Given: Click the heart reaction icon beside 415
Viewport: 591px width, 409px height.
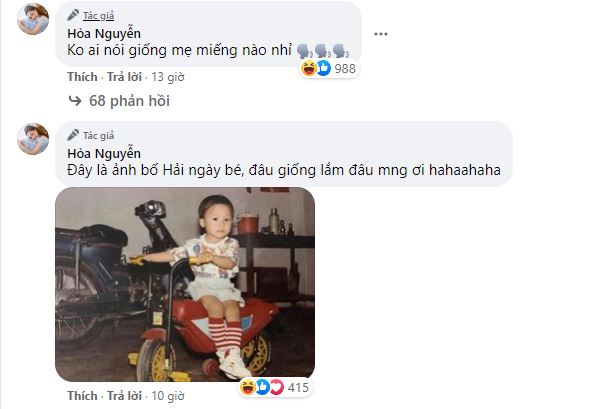Looking at the screenshot, I should 277,387.
